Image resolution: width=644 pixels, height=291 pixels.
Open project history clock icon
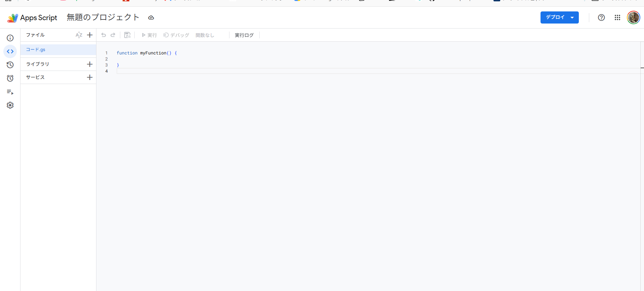click(x=10, y=65)
